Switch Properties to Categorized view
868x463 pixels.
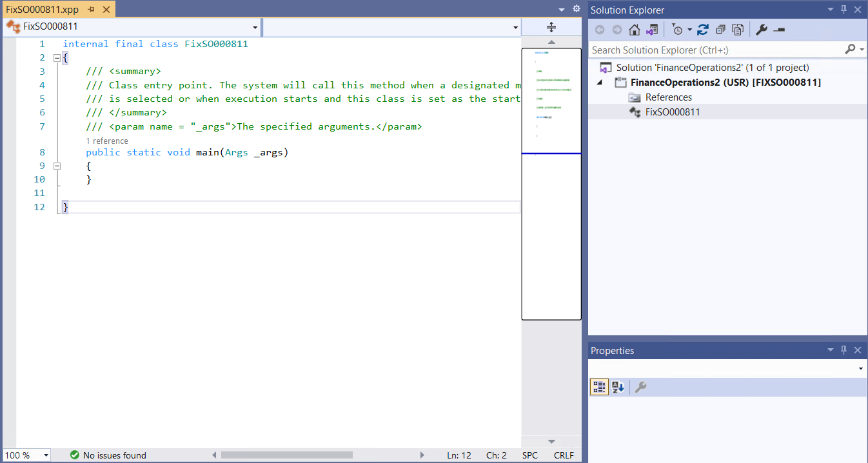[599, 387]
